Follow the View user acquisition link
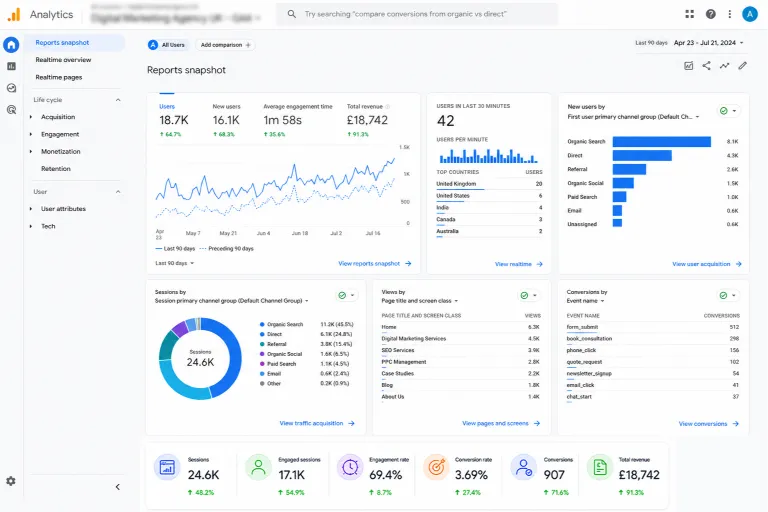Viewport: 768px width, 512px height. (707, 264)
